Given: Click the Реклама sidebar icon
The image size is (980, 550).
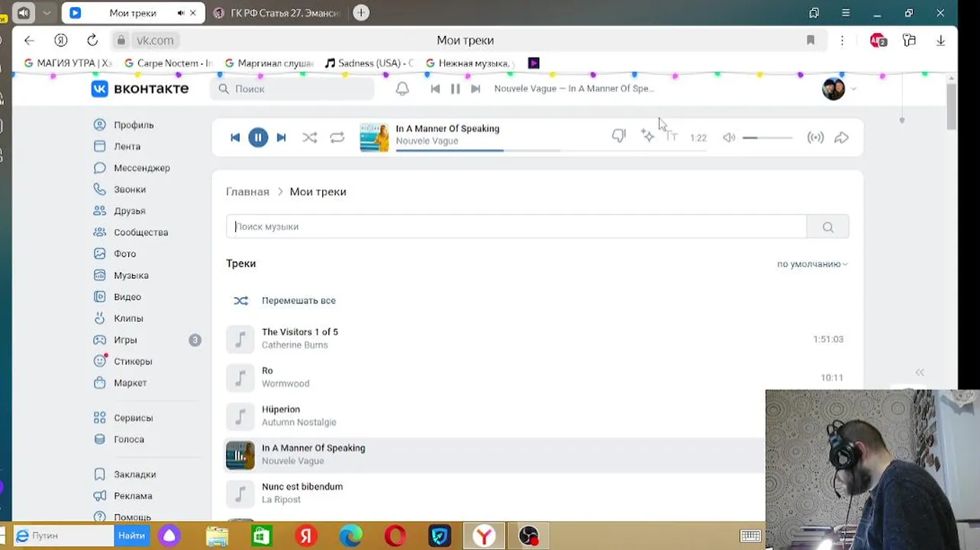Looking at the screenshot, I should click(99, 496).
